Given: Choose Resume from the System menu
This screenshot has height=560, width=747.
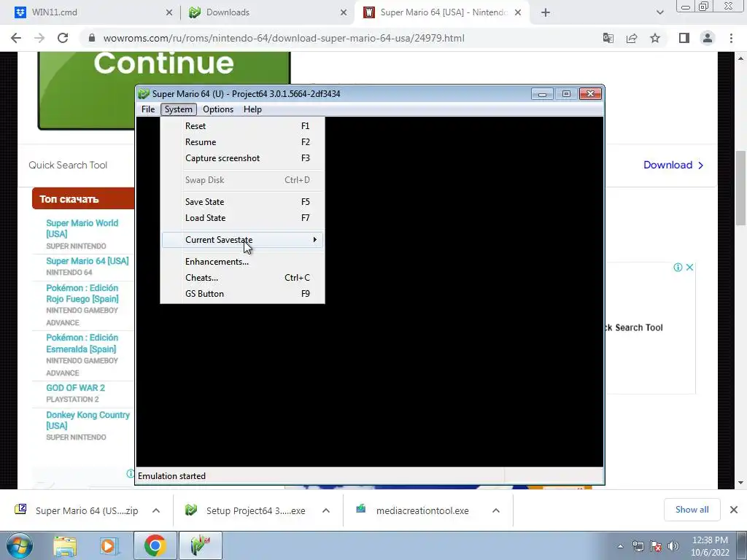Looking at the screenshot, I should [243, 142].
